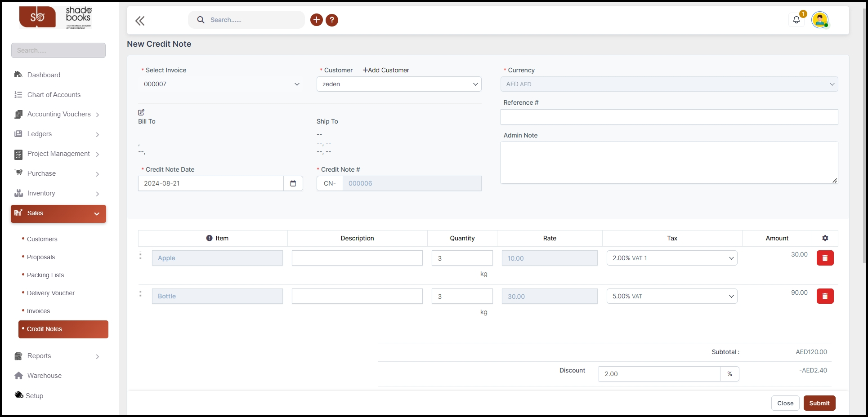Click drag handle of Bottle row
This screenshot has width=868, height=417.
point(141,293)
